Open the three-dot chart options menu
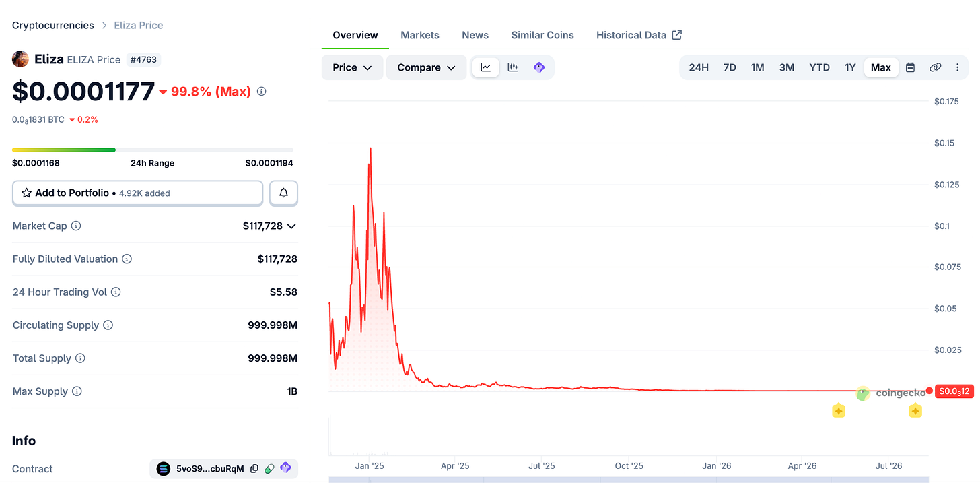Image resolution: width=980 pixels, height=483 pixels. click(958, 67)
